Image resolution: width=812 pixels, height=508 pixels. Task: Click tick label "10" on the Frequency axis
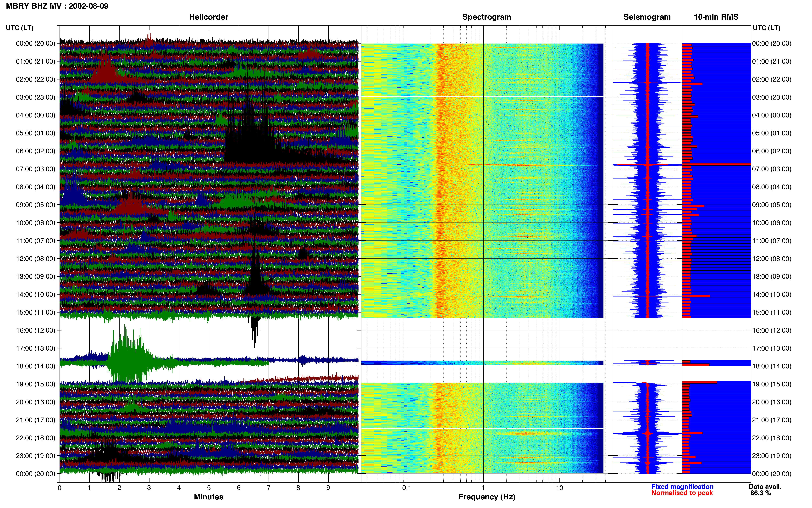[559, 488]
